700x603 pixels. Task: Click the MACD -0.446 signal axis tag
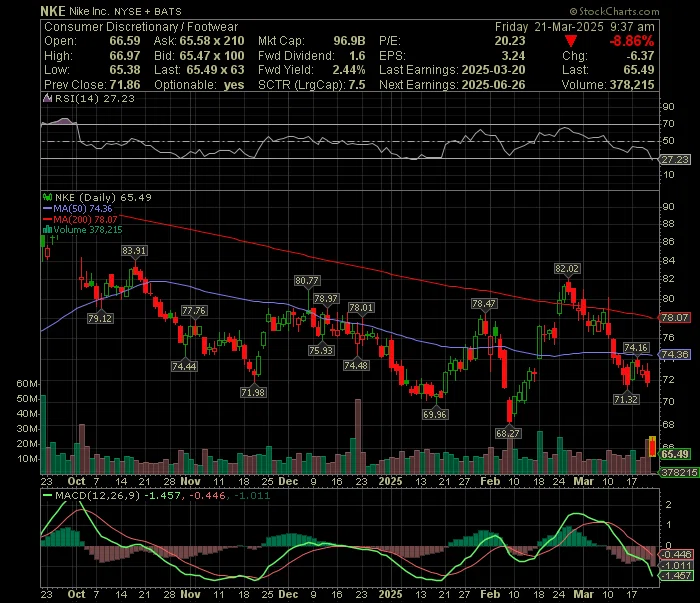point(676,554)
